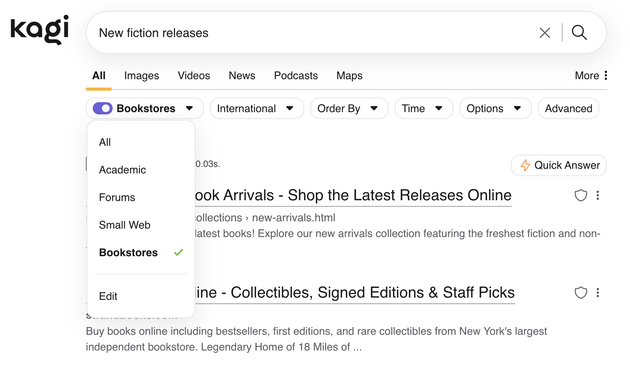Click the Quick Answer lightning button

pos(558,165)
